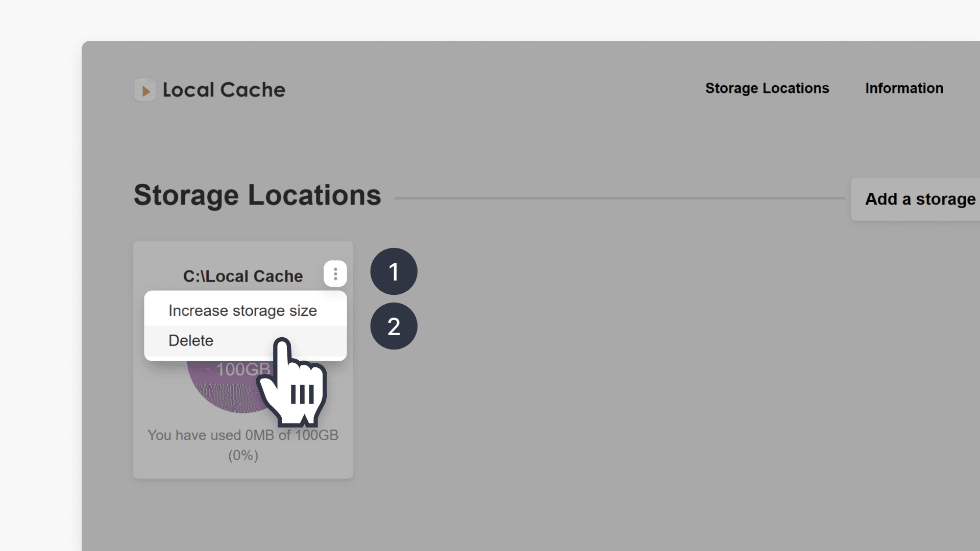980x551 pixels.
Task: Click the triangular play glyph inside the logo
Action: (145, 89)
